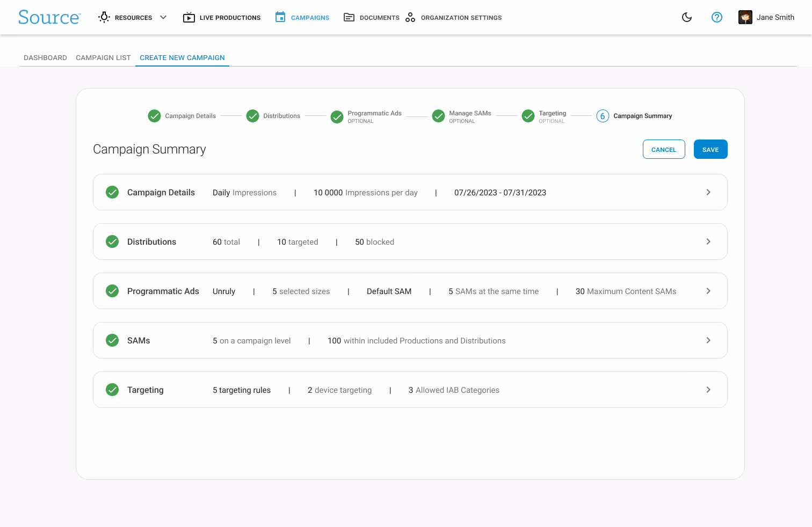
Task: Click the Targeting row title
Action: point(146,390)
